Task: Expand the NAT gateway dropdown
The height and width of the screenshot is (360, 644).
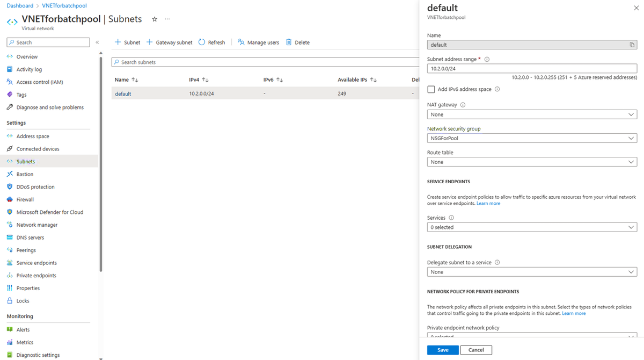Action: pos(532,114)
